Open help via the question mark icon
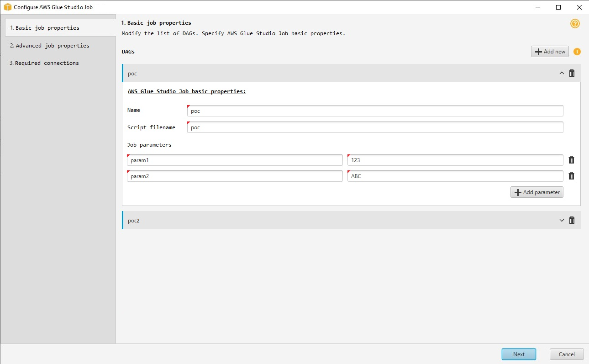589x364 pixels. 575,24
